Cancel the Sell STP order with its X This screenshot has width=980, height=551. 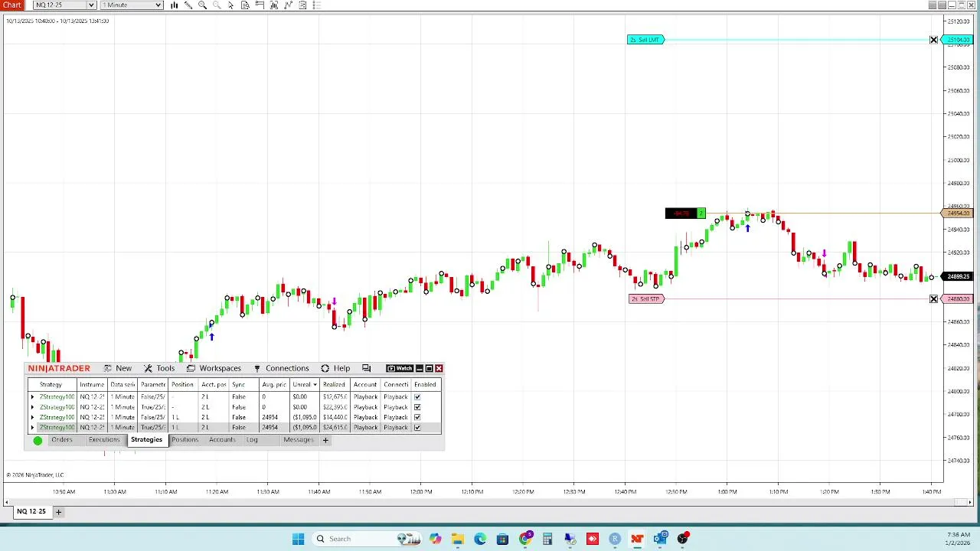tap(933, 299)
